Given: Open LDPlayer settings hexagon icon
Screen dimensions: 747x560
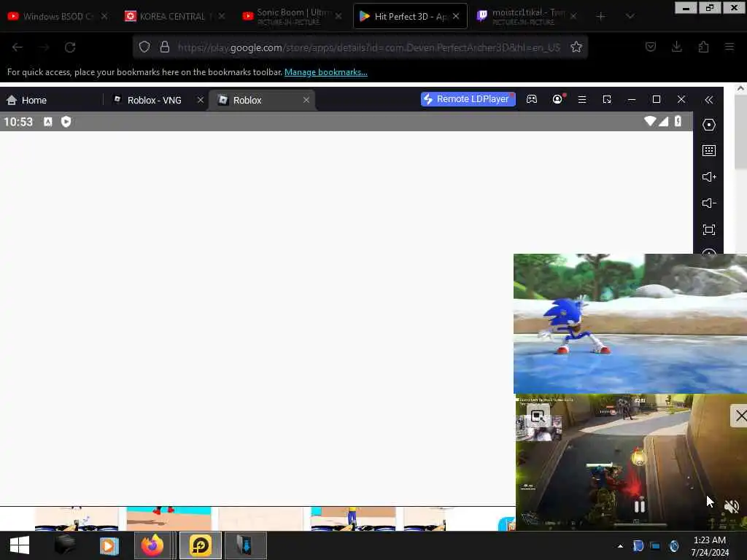Looking at the screenshot, I should coord(709,125).
